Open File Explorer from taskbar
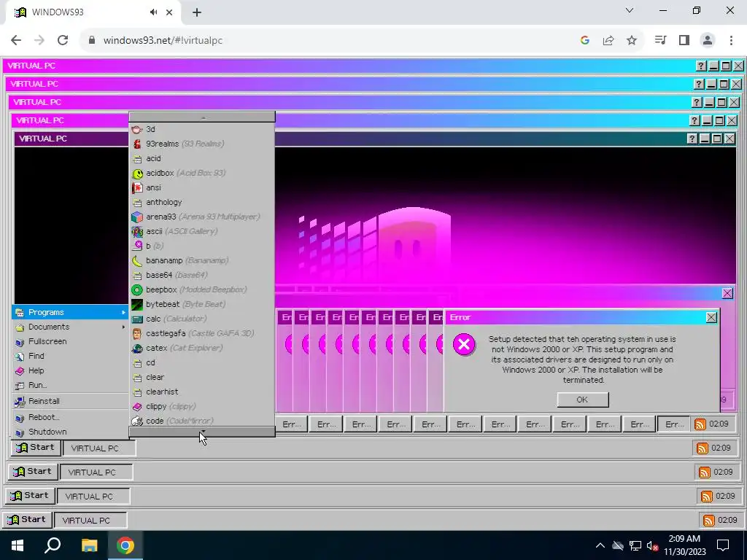The height and width of the screenshot is (560, 747). click(x=89, y=545)
